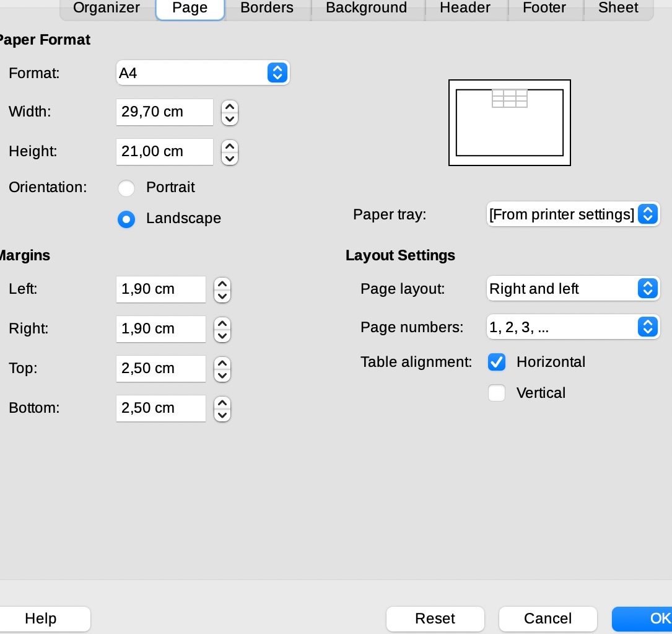672x634 pixels.
Task: Select Portrait orientation
Action: 126,188
